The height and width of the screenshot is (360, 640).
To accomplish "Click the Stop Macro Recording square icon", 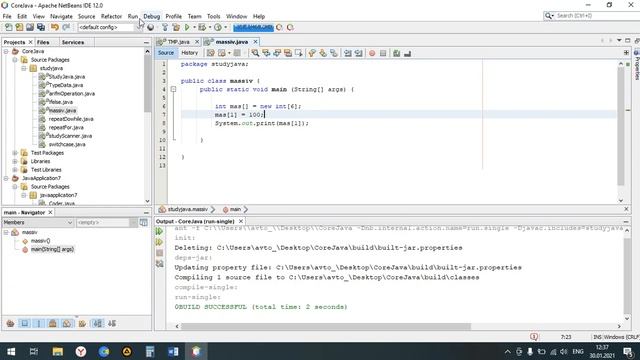I will click(383, 53).
